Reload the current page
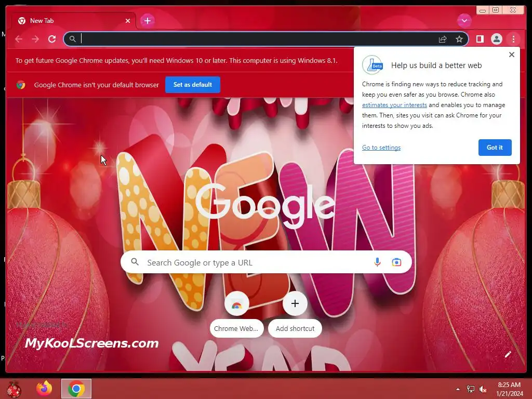This screenshot has height=399, width=532. (x=52, y=39)
